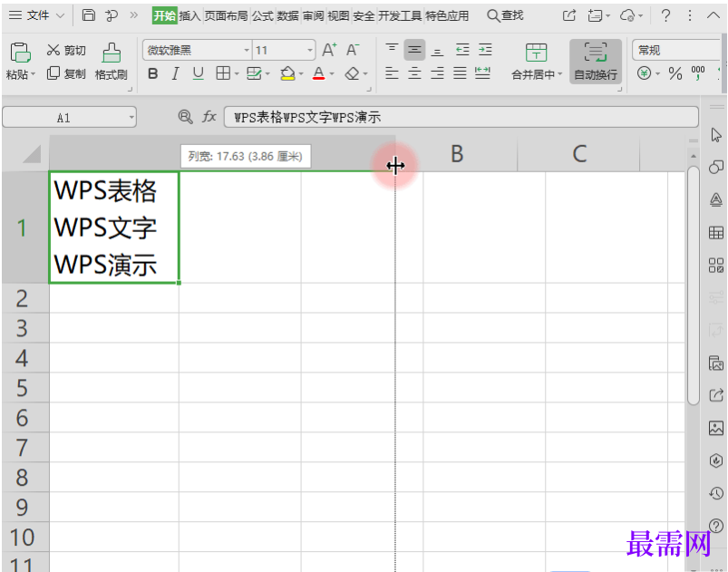
Task: Click the currency format (¥) icon
Action: [644, 73]
